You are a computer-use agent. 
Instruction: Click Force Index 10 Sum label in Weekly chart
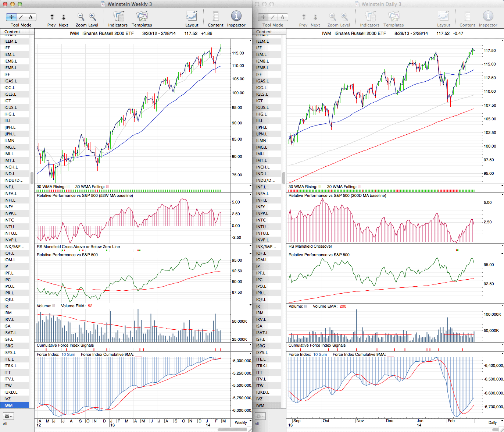point(68,354)
